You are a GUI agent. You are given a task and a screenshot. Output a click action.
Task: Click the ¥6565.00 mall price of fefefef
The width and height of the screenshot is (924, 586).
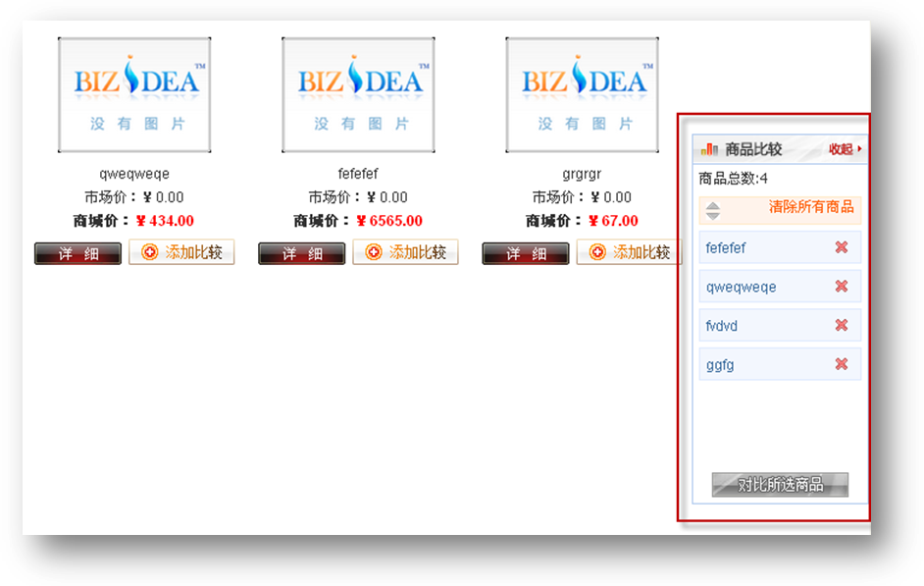pos(389,221)
